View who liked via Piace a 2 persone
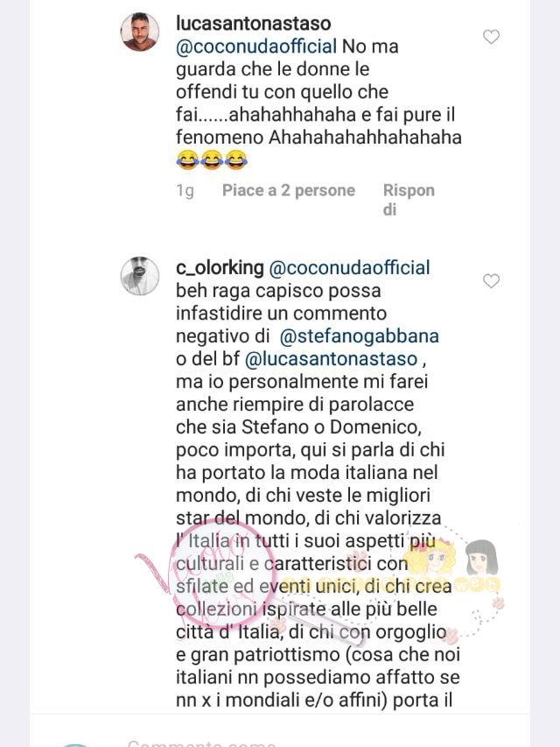 (x=289, y=191)
